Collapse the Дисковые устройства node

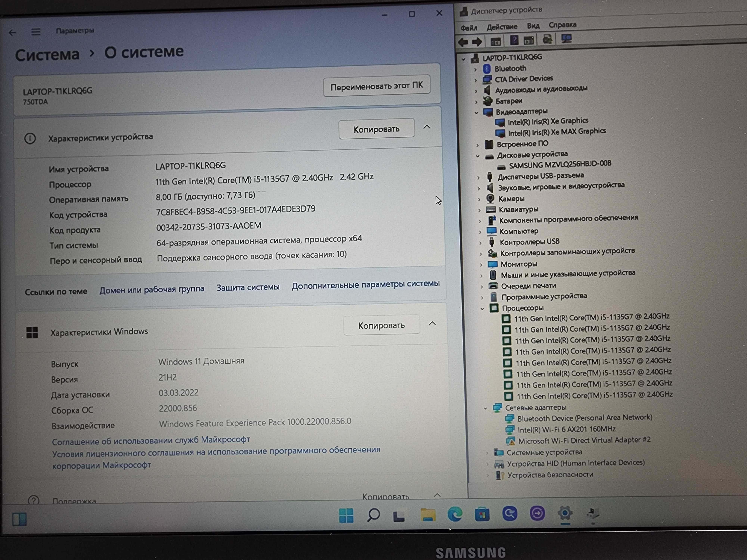[478, 156]
